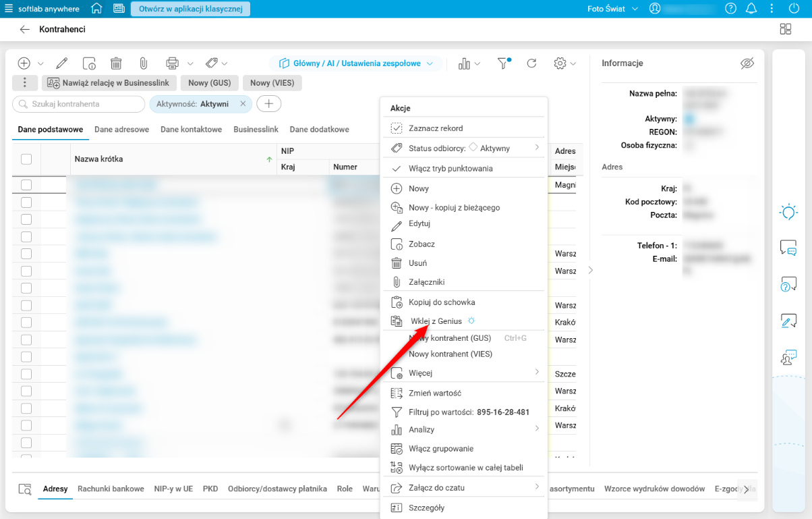The width and height of the screenshot is (812, 519).
Task: Open the layout grid icon top right
Action: (785, 29)
